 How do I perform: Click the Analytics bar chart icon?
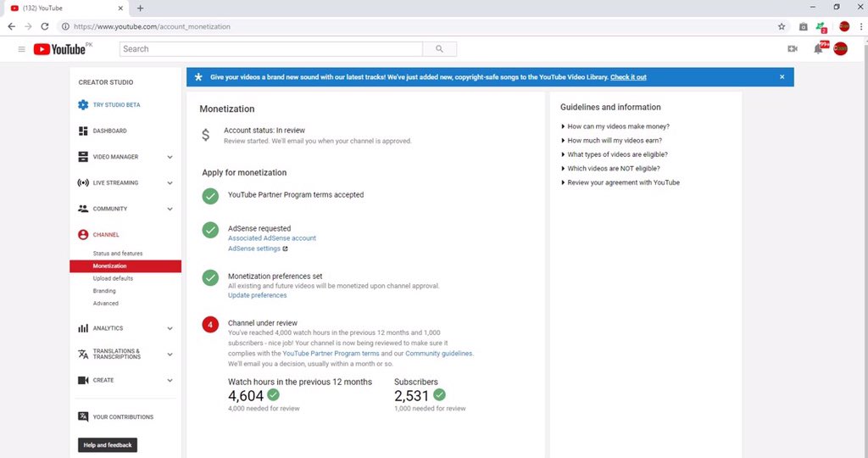(83, 328)
